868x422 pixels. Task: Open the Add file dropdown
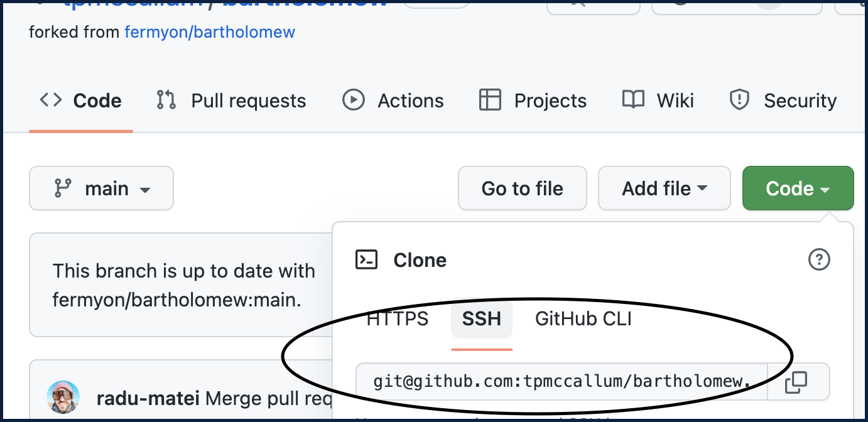click(x=664, y=188)
